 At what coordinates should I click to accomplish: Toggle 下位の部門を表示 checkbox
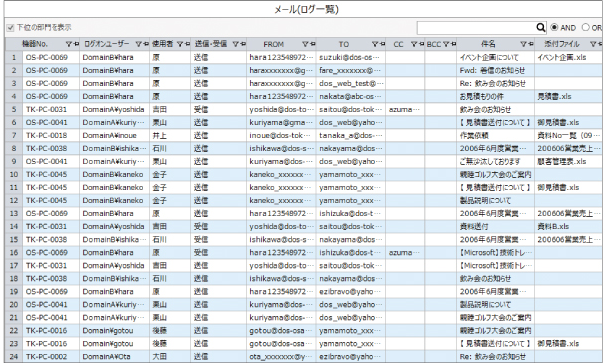click(10, 28)
